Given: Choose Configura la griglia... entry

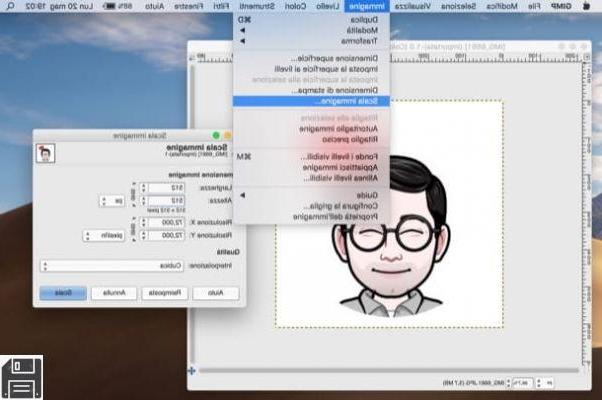Looking at the screenshot, I should (311, 206).
